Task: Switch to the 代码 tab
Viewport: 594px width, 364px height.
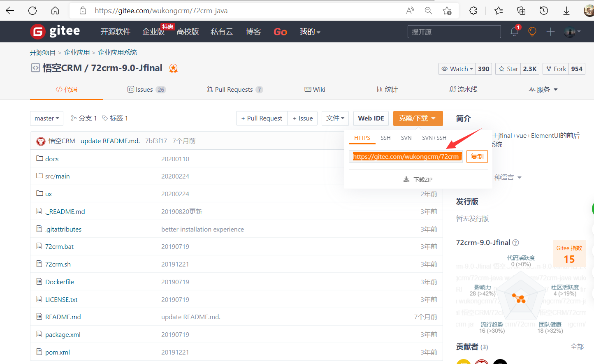Action: click(x=67, y=90)
